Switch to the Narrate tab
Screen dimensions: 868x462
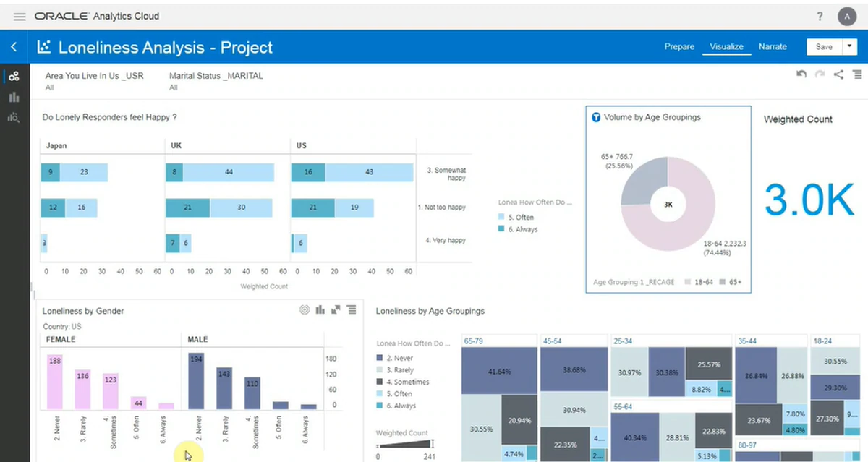pos(772,46)
